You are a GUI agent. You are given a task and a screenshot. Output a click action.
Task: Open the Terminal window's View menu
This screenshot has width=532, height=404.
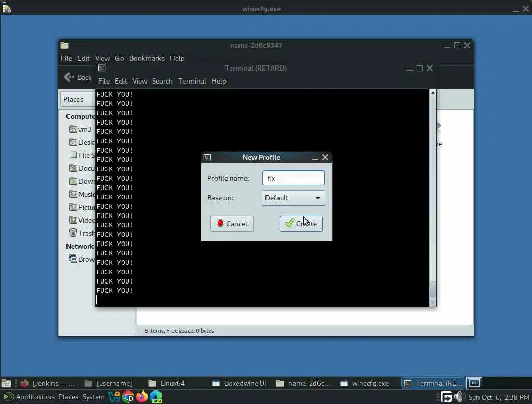coord(140,81)
